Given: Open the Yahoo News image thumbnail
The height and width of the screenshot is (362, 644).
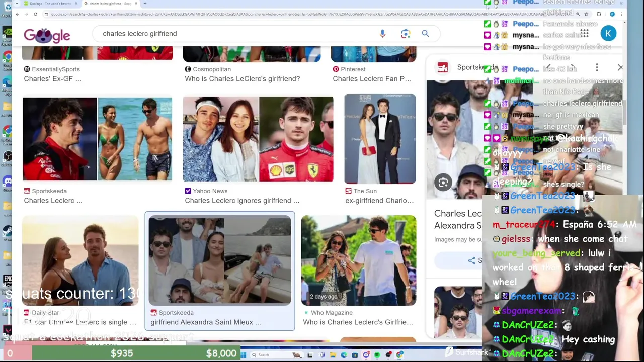Looking at the screenshot, I should click(x=258, y=139).
